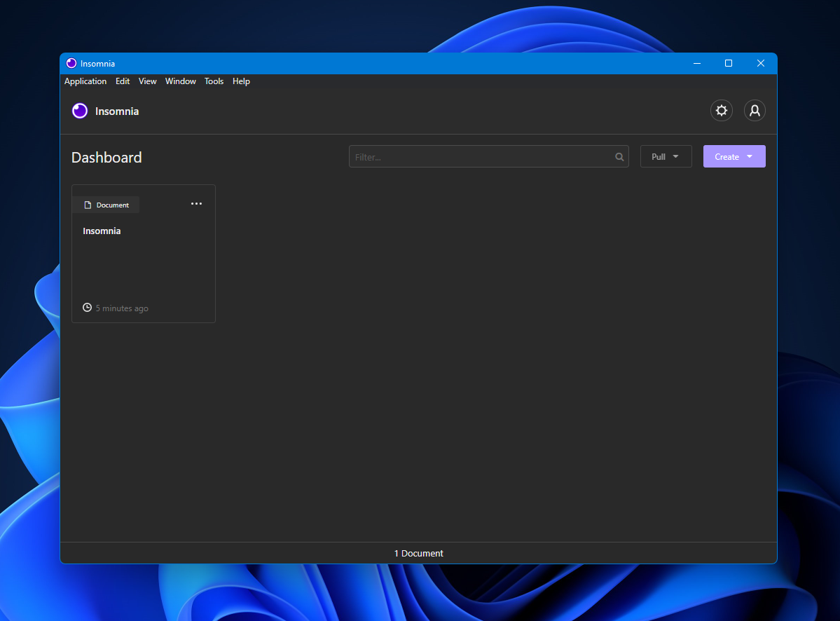Open the three-dot menu on the document card
Viewport: 840px width, 621px height.
coord(196,204)
